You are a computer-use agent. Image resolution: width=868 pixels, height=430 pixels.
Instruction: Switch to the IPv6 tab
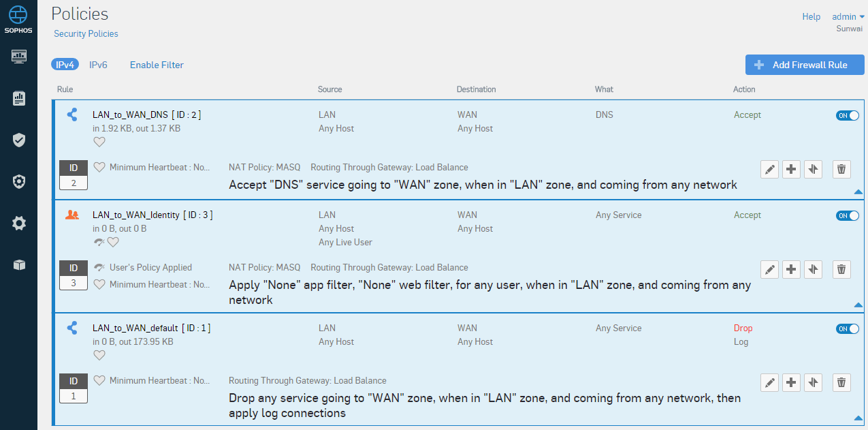click(x=98, y=65)
